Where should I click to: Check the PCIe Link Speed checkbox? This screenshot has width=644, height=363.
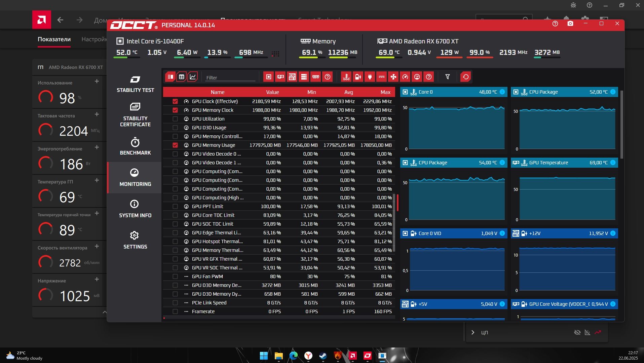(175, 303)
